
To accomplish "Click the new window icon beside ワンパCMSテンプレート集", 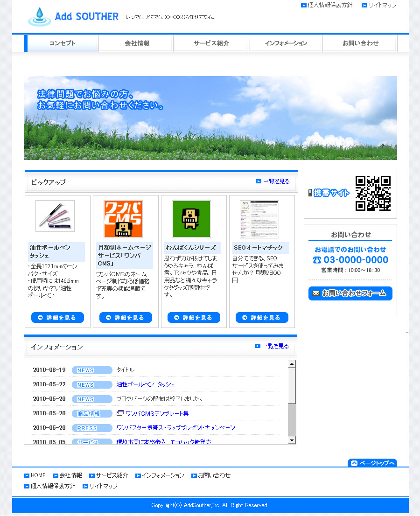I will 120,413.
